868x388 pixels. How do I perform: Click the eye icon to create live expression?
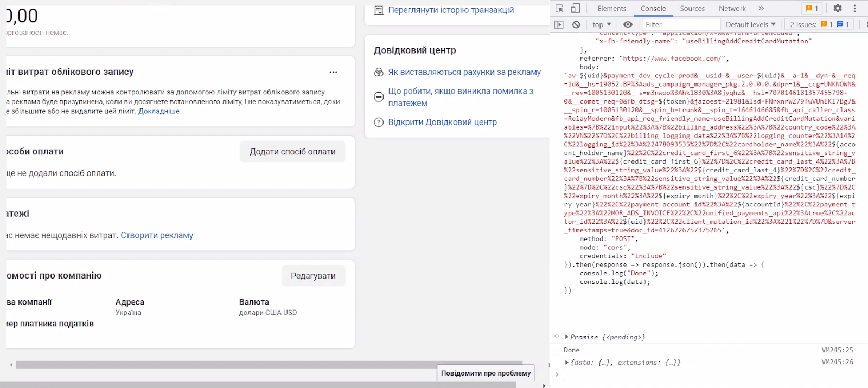click(x=628, y=24)
